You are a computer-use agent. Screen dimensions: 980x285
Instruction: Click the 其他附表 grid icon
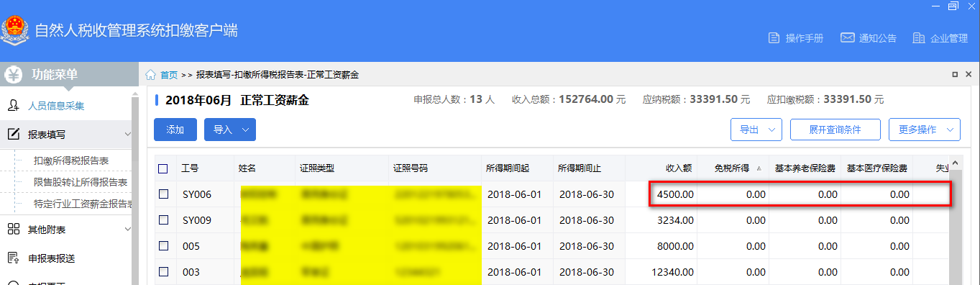point(13,229)
